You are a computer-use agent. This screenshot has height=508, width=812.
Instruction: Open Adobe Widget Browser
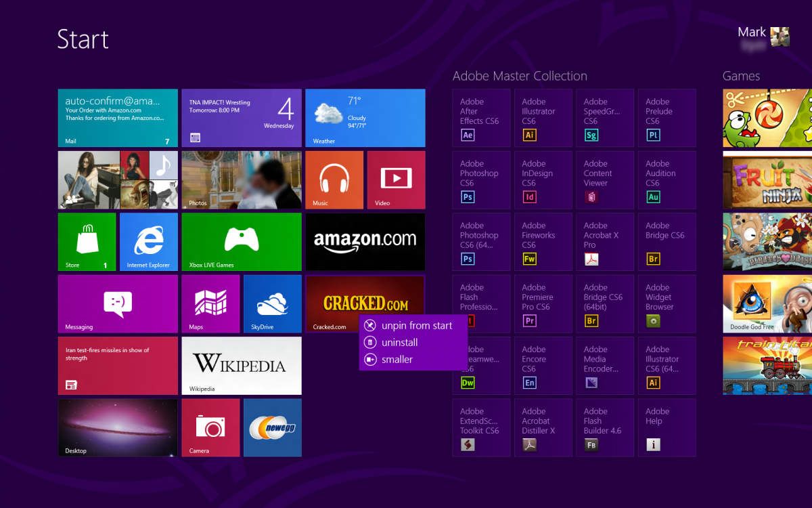click(667, 304)
